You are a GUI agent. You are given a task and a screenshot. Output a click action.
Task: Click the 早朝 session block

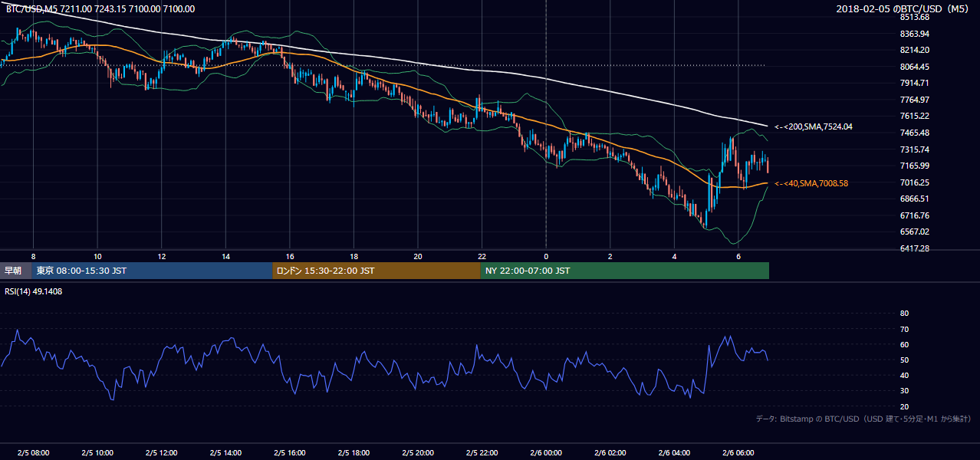point(16,271)
